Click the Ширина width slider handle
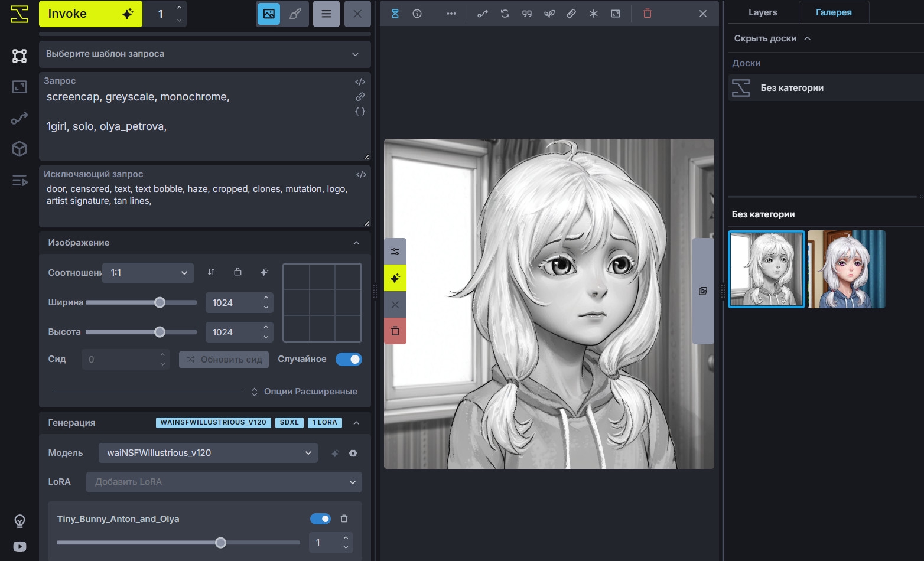 160,302
